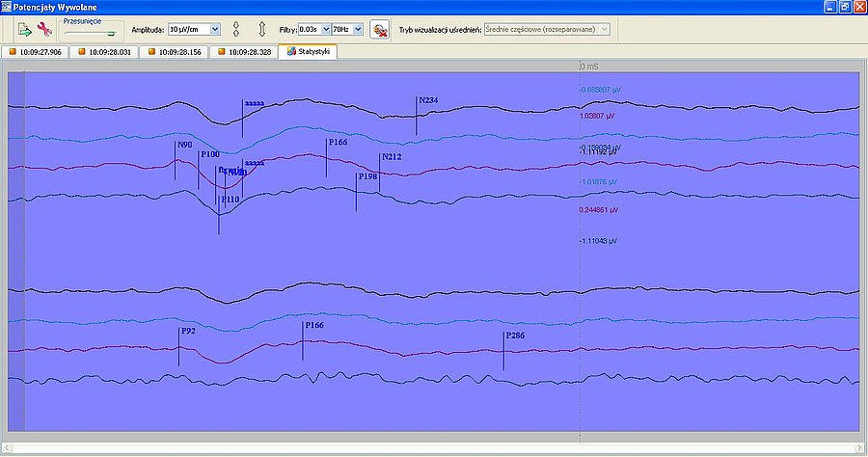Minimize the Potencjały Wywołane window
The image size is (868, 457).
tap(829, 7)
